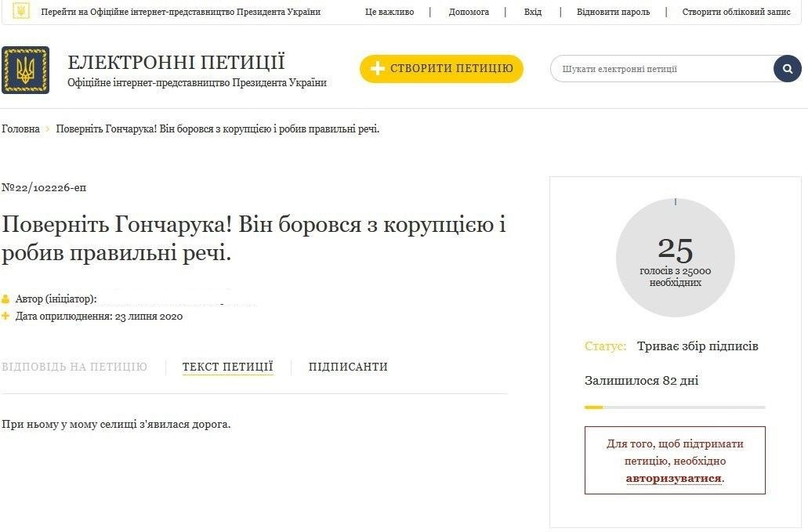Click the large trident emblem logo
Viewport: 808px width, 532px height.
click(x=25, y=70)
